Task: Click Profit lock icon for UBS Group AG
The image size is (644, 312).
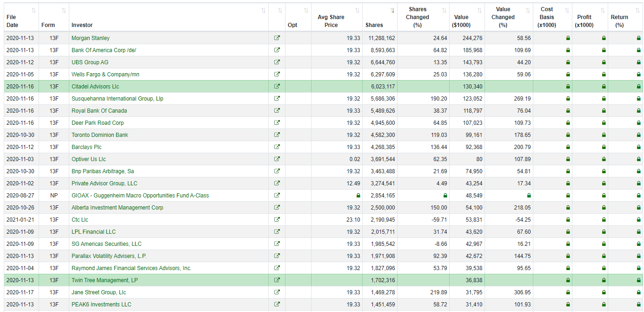Action: tap(604, 62)
